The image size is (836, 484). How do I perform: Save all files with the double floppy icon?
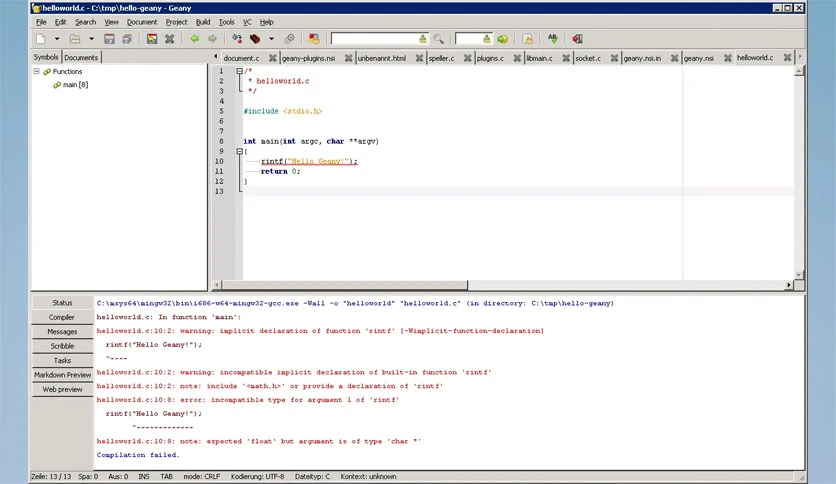point(127,39)
